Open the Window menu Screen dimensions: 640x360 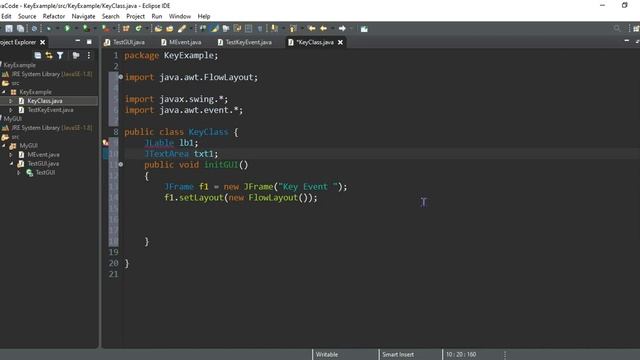coord(180,16)
